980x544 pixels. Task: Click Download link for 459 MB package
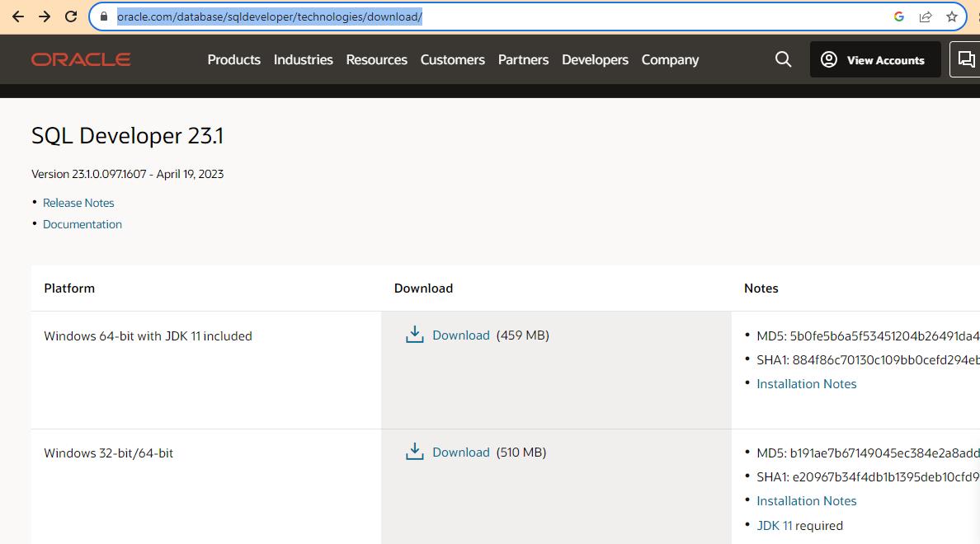point(460,335)
